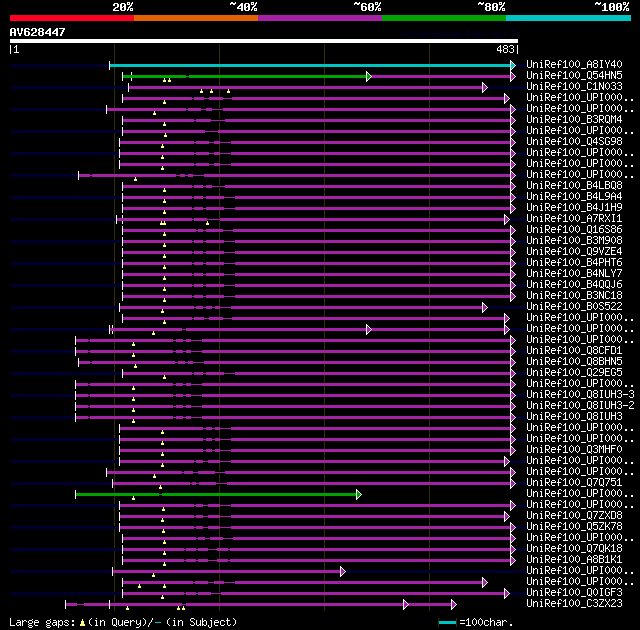Click the green alignment segment of UniRef100_Q54HN5
Image resolution: width=640 pixels, height=630 pixels.
(x=245, y=76)
